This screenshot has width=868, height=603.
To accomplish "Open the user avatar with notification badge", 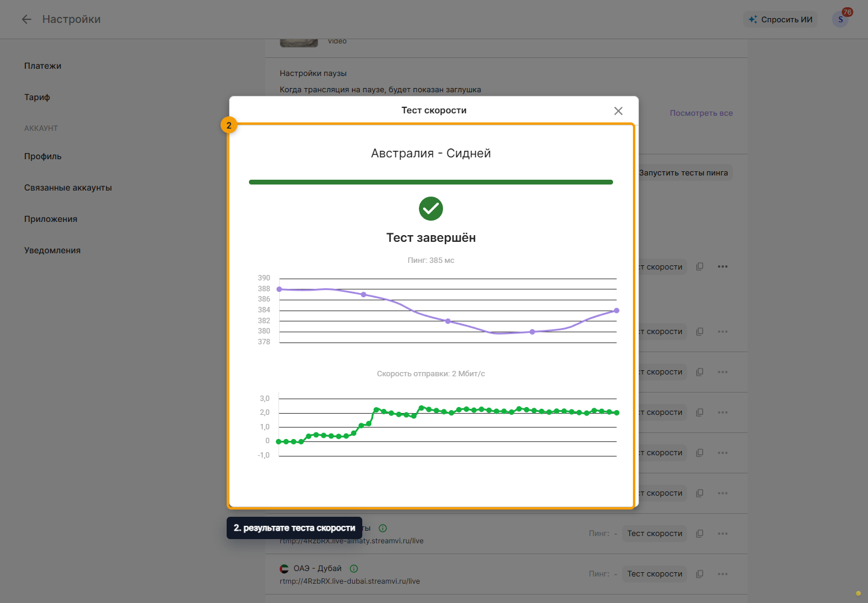I will click(x=840, y=19).
